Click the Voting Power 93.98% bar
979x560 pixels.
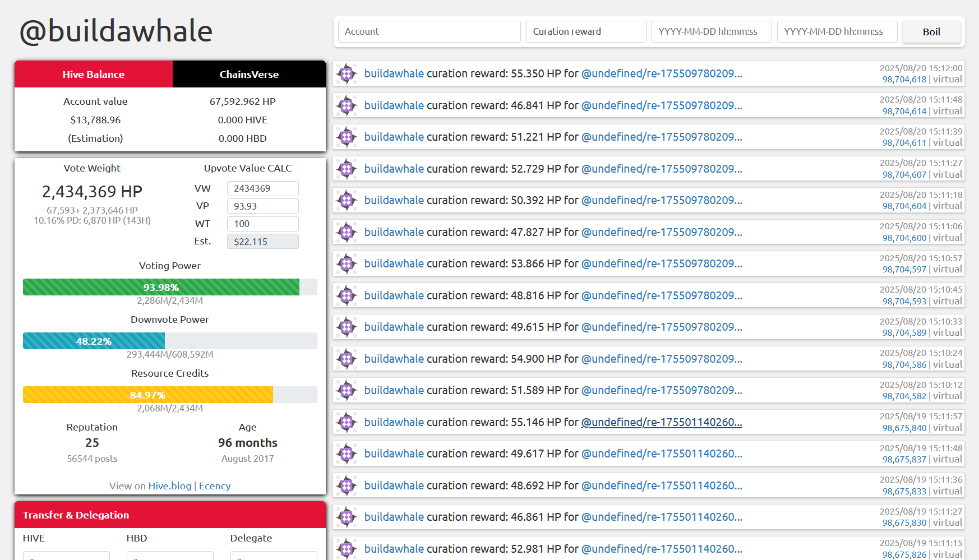click(170, 287)
